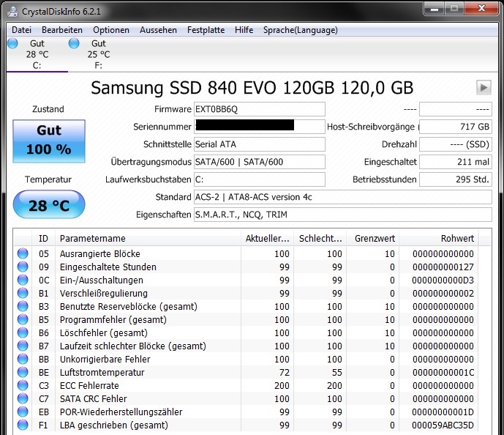
Task: Open the Hilfe menu
Action: click(x=244, y=30)
